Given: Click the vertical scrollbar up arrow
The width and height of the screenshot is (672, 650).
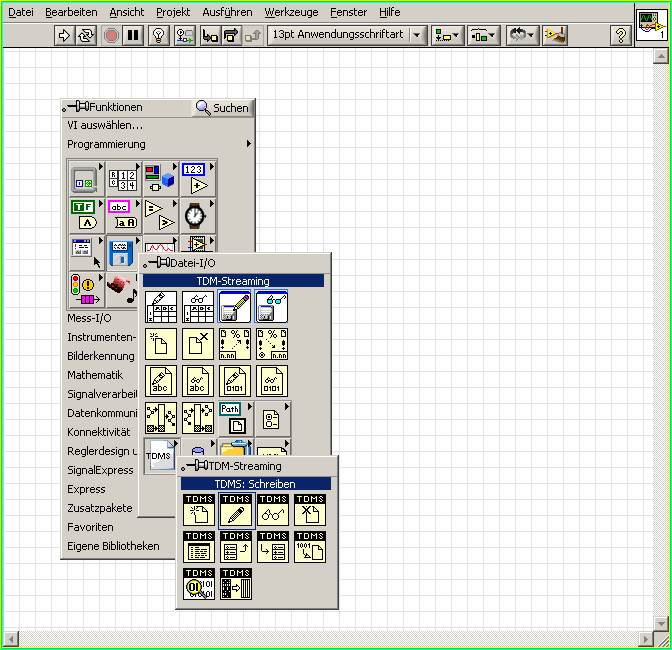Looking at the screenshot, I should coord(660,57).
